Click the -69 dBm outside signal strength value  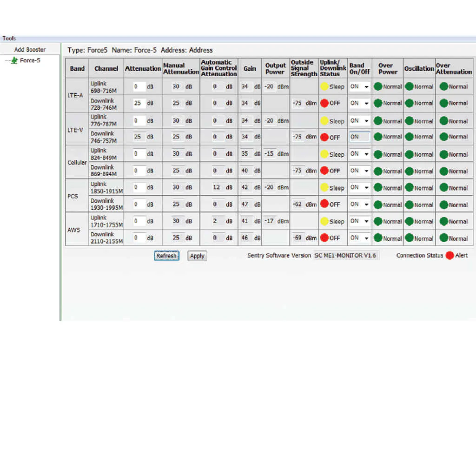[x=297, y=238]
